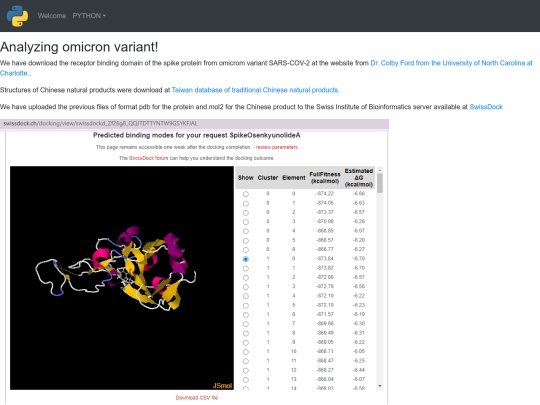Click the FullFitness value -874.22

[325, 194]
